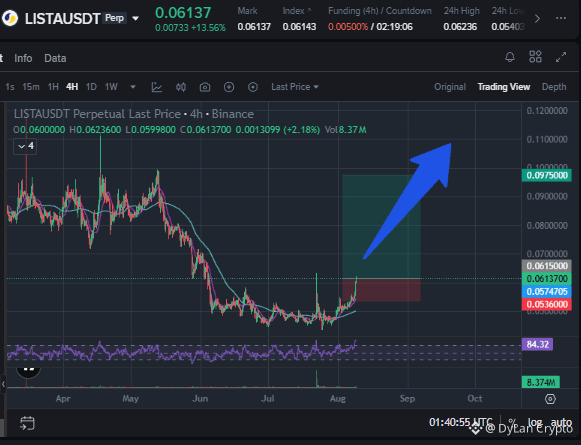Click the 0.0975000 take-profit price label

click(547, 175)
